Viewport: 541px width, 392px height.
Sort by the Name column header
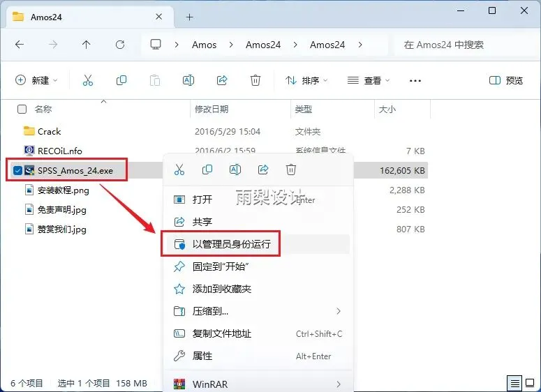click(43, 110)
